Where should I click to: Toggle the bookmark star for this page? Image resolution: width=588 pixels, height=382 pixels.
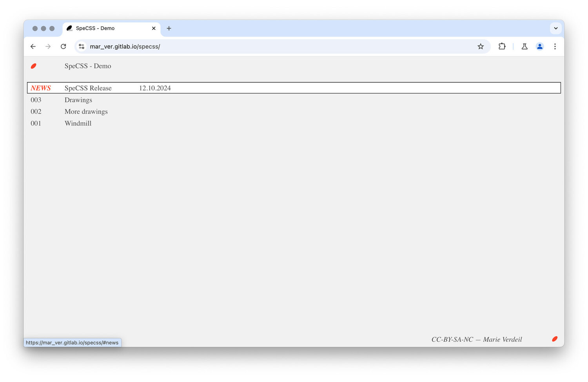coord(481,46)
